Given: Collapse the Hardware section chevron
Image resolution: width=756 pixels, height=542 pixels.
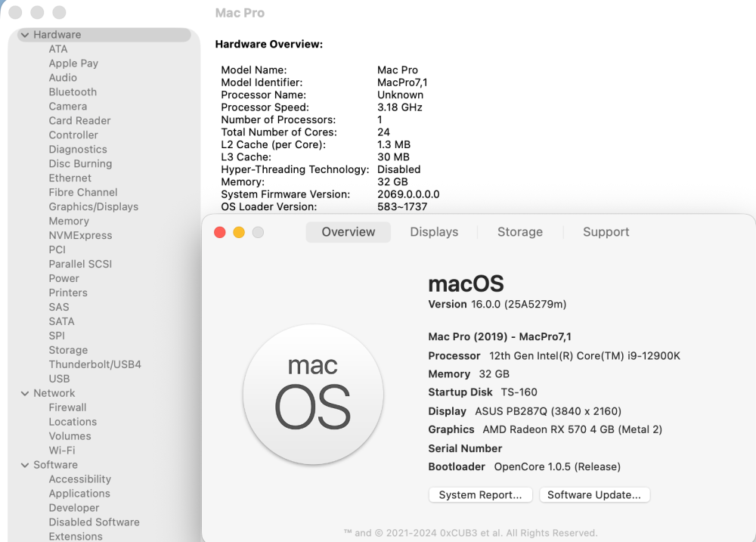Looking at the screenshot, I should click(x=25, y=35).
